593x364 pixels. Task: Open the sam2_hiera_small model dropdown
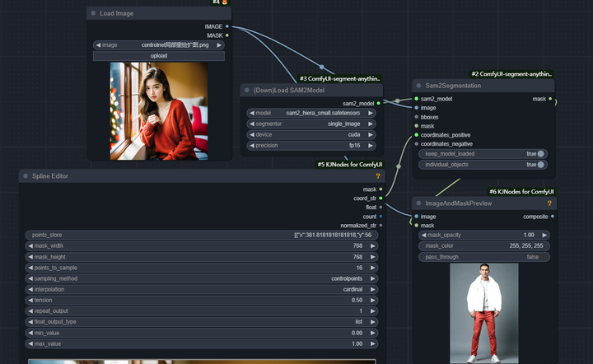[311, 113]
